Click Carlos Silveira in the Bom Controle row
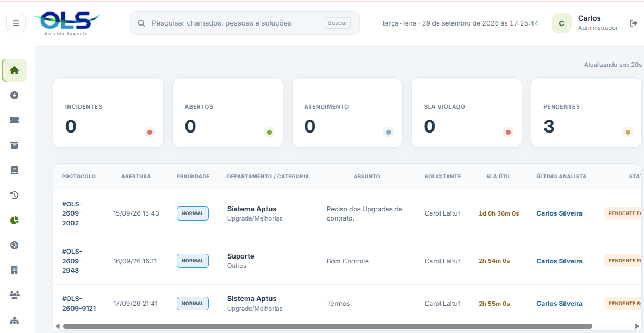Viewport: 644px width, 333px height. click(x=559, y=261)
